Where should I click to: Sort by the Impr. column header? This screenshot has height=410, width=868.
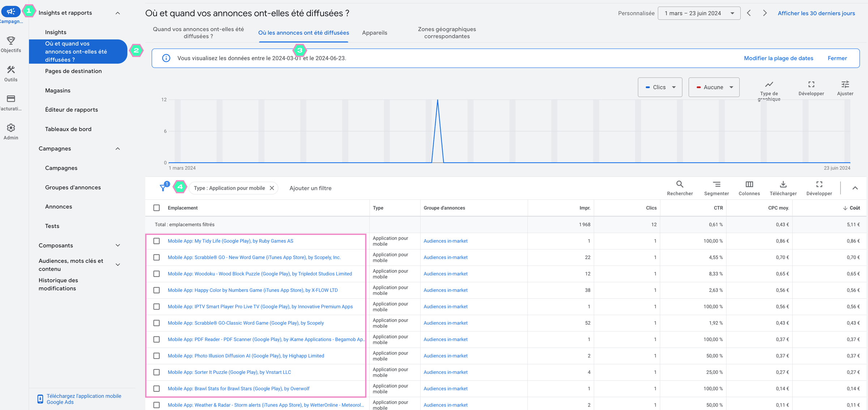click(x=585, y=208)
